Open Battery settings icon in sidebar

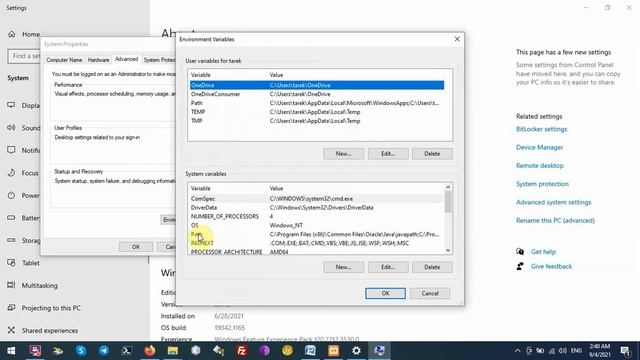(11, 218)
